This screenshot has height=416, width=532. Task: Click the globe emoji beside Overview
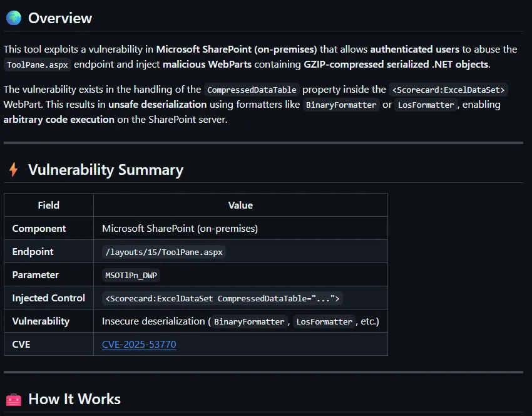click(x=13, y=18)
